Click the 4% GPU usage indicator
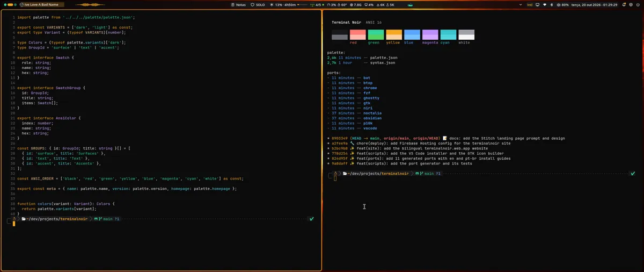This screenshot has width=644, height=272. pyautogui.click(x=369, y=5)
